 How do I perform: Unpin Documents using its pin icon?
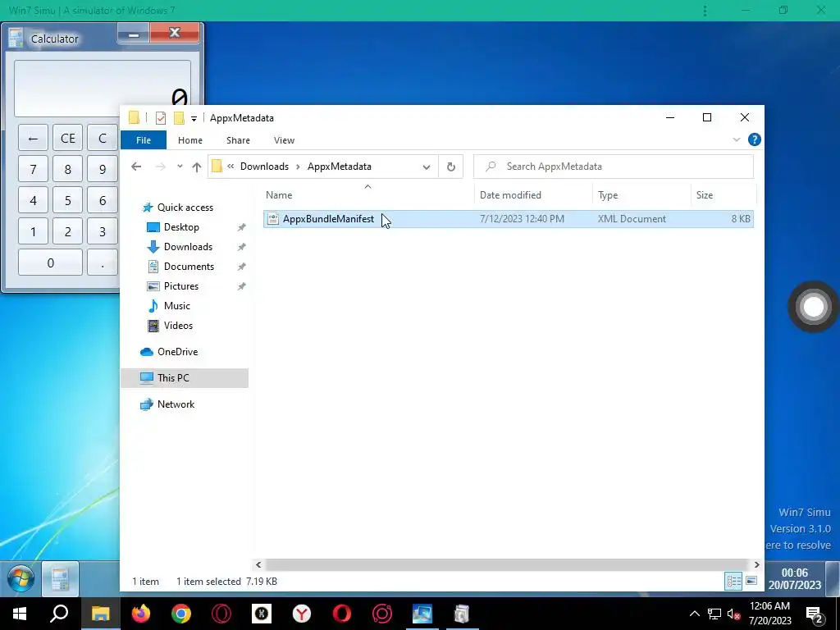click(x=242, y=267)
